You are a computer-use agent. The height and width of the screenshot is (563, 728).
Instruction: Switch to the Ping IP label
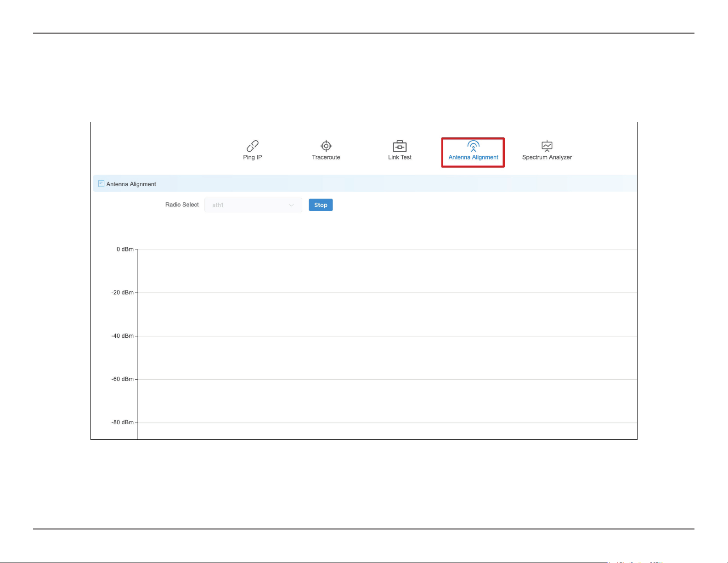pos(253,157)
